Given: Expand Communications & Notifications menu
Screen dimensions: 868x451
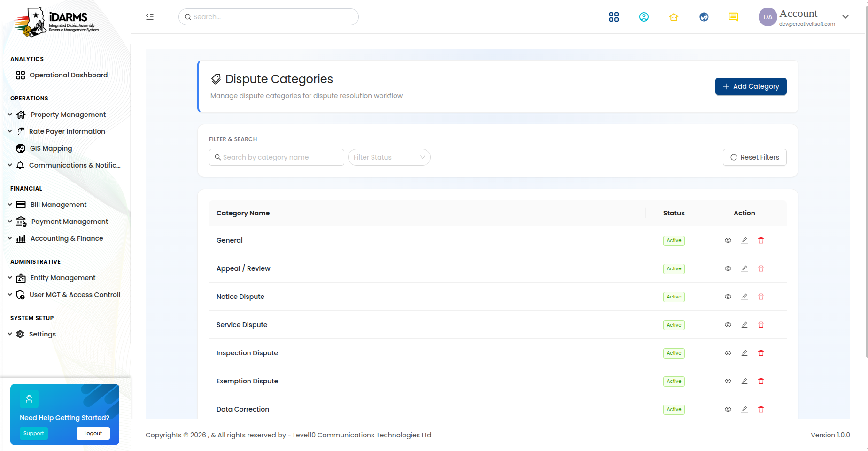Looking at the screenshot, I should click(x=10, y=165).
